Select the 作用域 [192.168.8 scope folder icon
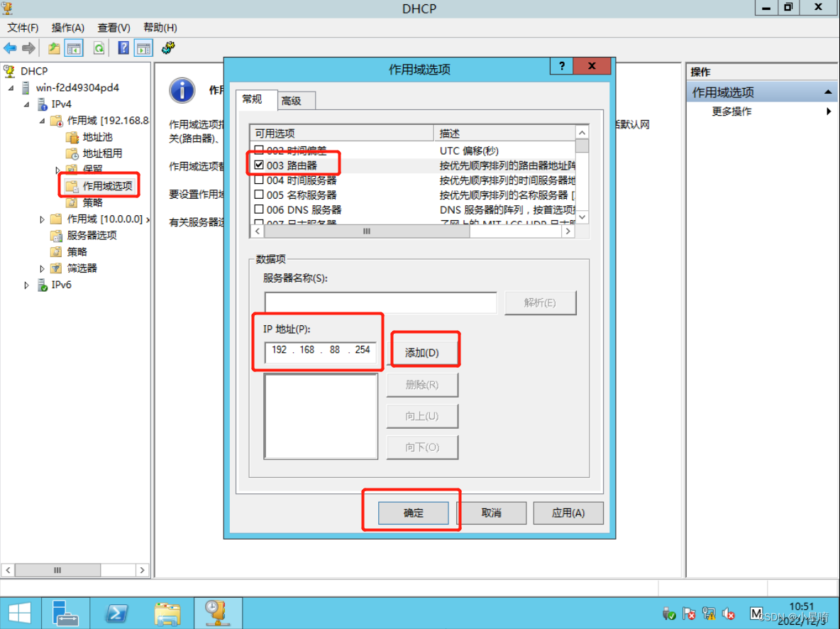The height and width of the screenshot is (629, 840). point(57,121)
